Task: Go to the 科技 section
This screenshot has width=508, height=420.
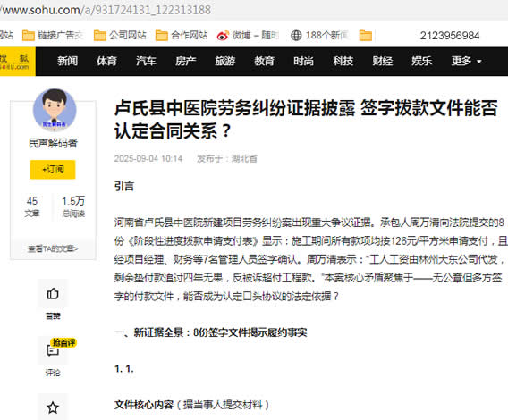Action: (343, 61)
